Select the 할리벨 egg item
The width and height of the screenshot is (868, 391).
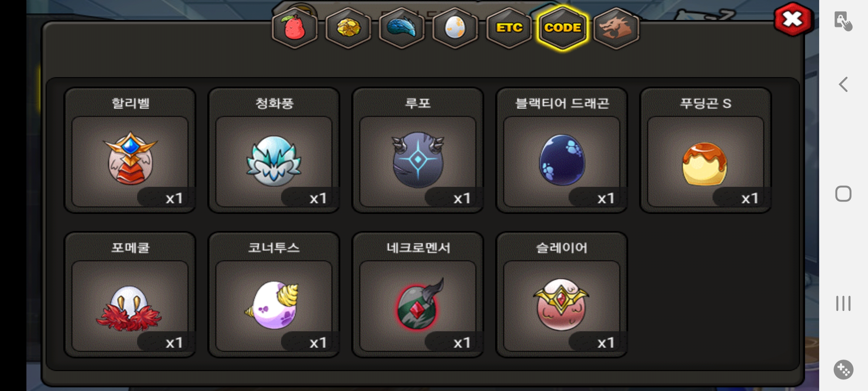pos(130,150)
